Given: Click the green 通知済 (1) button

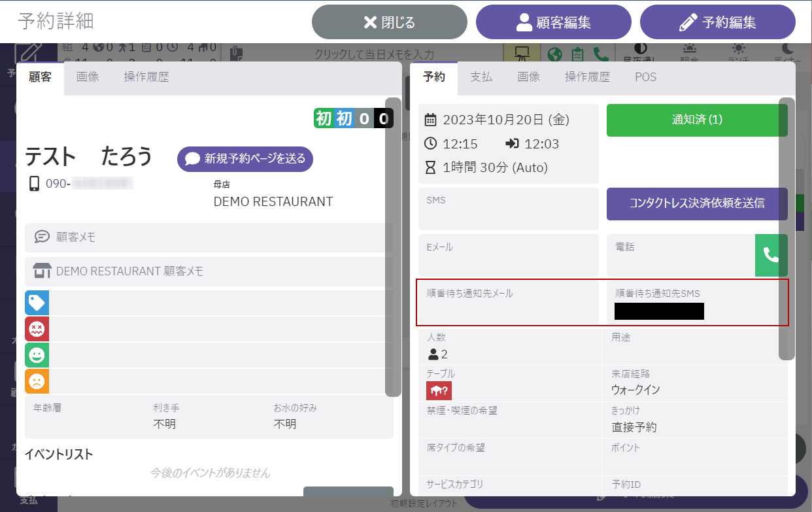Looking at the screenshot, I should click(697, 120).
